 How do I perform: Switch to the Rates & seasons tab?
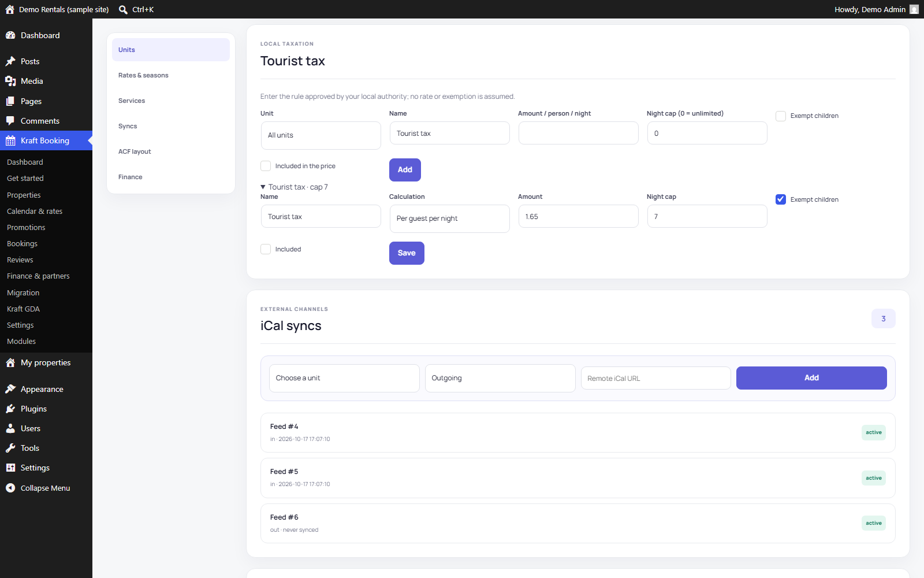pos(171,75)
